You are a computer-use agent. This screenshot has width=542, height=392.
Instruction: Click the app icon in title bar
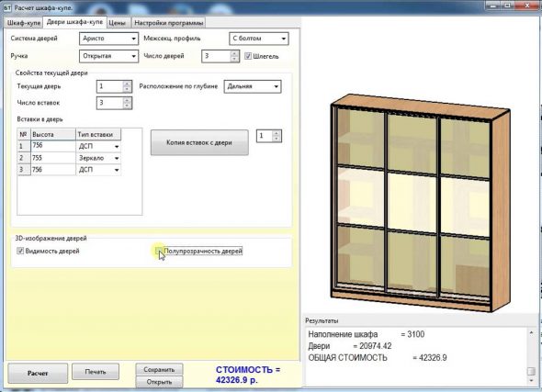point(7,7)
